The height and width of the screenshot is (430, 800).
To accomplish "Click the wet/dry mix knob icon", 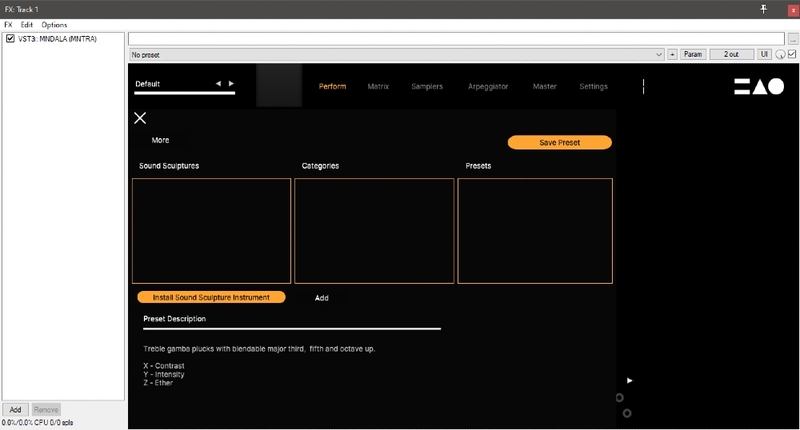I will point(779,54).
